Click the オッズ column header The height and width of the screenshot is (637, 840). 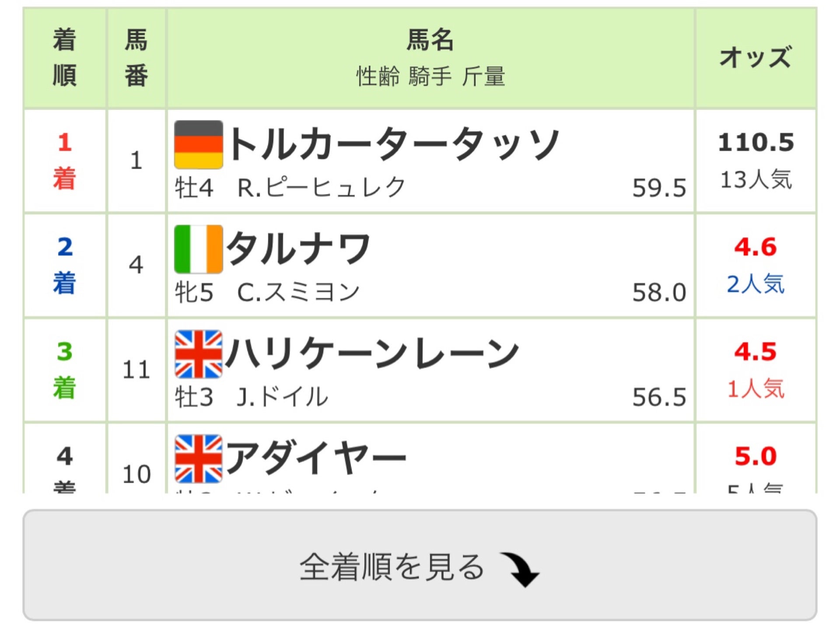tap(756, 58)
